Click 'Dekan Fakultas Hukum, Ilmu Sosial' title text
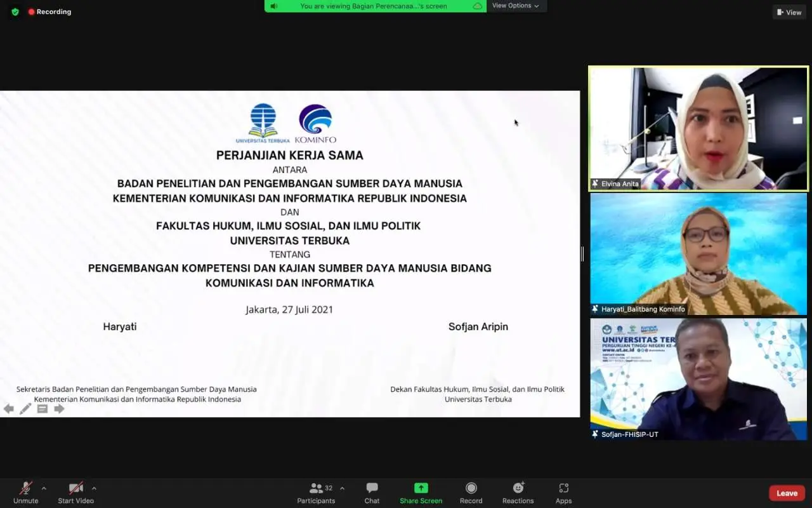Screen dimensions: 812x508 [x=477, y=389]
